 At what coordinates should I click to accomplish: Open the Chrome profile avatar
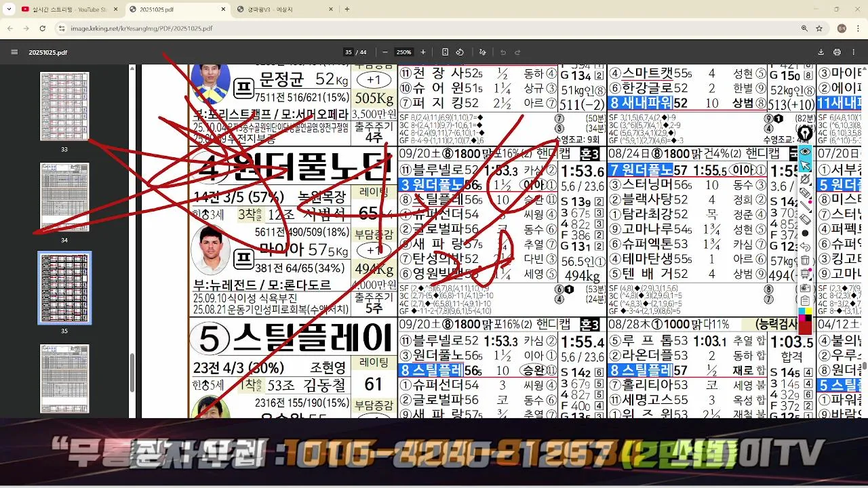point(842,28)
